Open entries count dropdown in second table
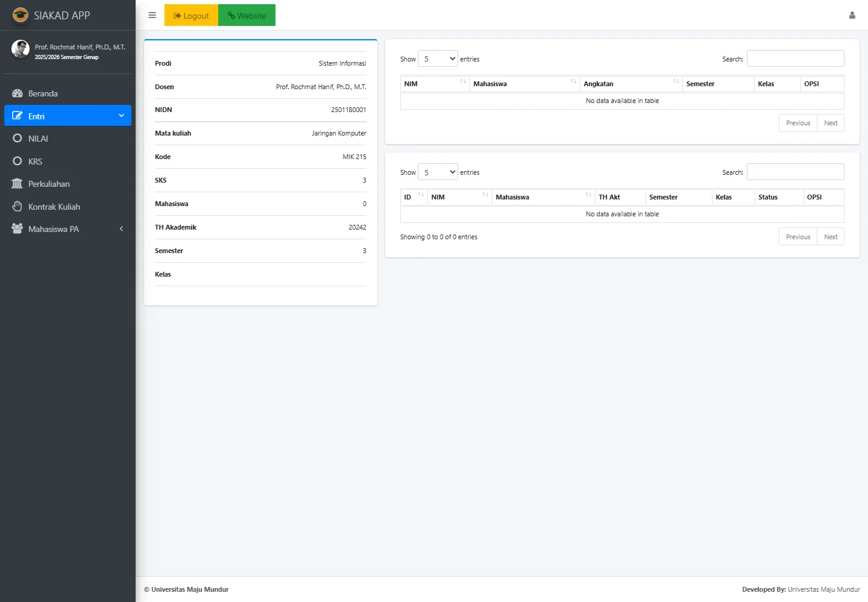Screen dimensions: 868x602 [438, 172]
